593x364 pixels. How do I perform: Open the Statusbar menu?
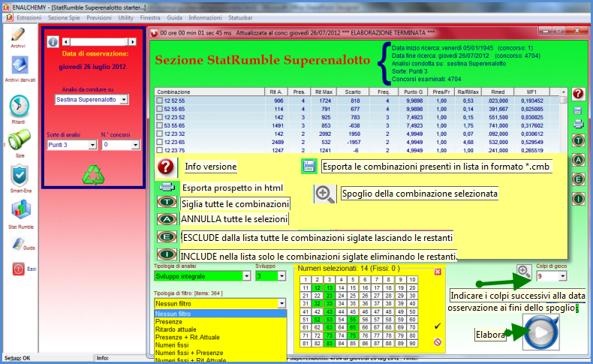[x=240, y=18]
